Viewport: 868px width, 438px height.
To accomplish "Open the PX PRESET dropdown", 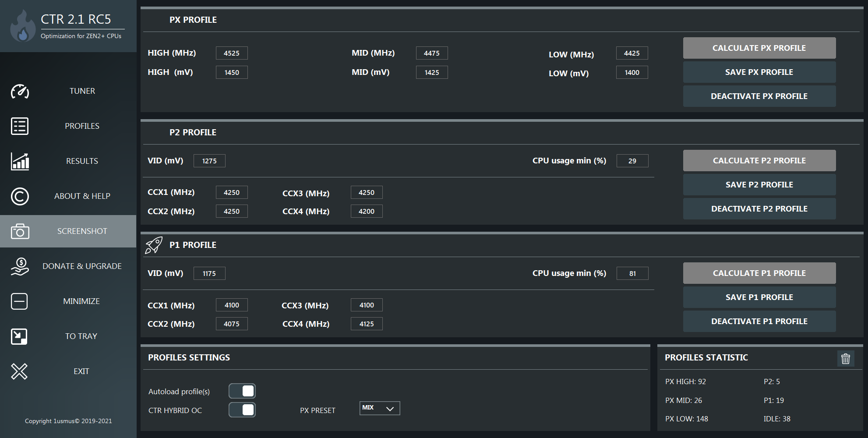I will pyautogui.click(x=380, y=408).
